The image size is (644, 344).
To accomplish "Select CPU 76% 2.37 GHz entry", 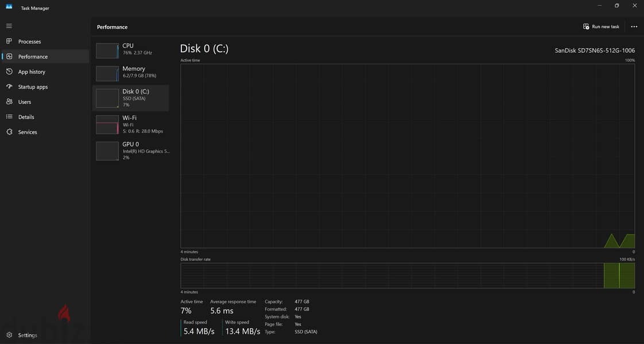I will [131, 49].
